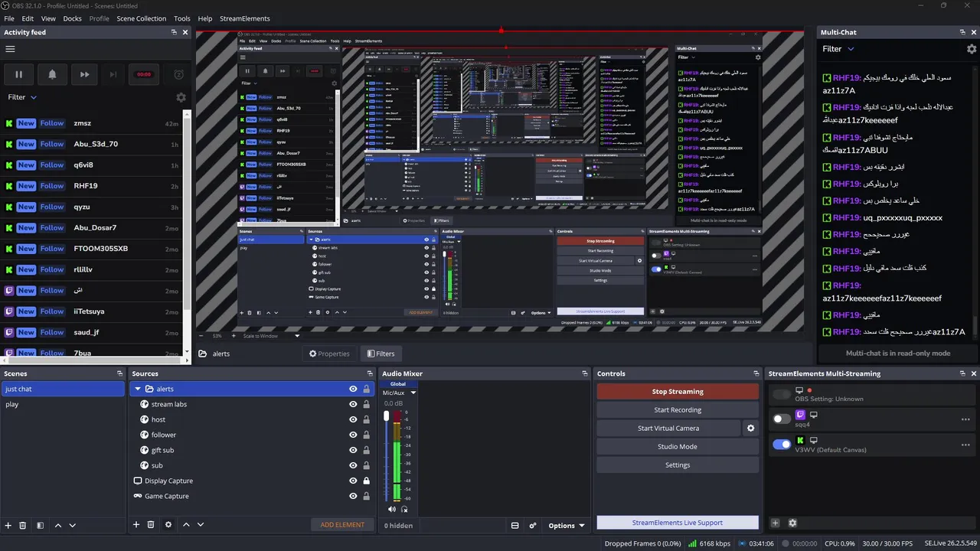
Task: Lock the gift sub source
Action: click(367, 450)
